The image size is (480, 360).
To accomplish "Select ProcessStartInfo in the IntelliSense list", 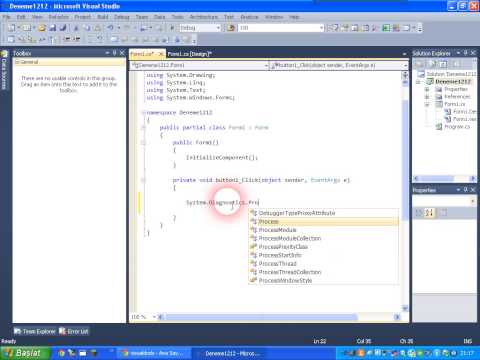I will (x=324, y=255).
